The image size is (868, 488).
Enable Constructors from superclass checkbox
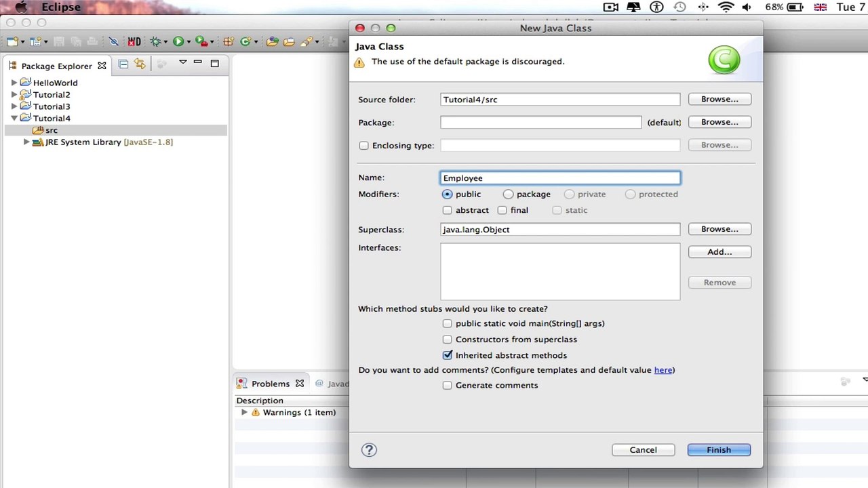click(447, 340)
